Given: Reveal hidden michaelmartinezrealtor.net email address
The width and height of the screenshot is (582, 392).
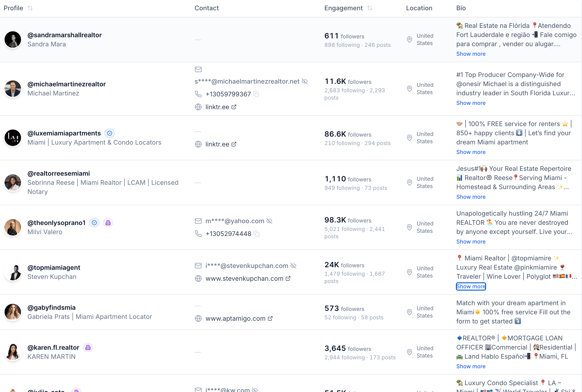Looking at the screenshot, I should (305, 82).
